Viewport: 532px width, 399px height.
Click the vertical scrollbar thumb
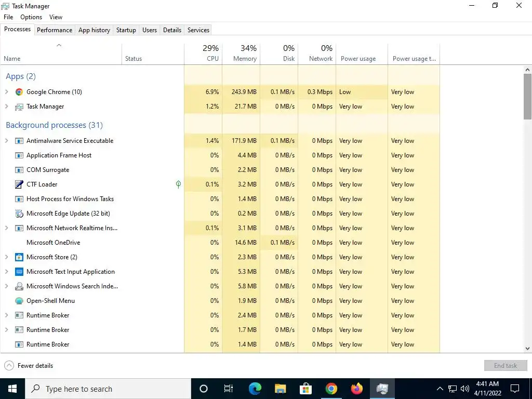[527, 97]
